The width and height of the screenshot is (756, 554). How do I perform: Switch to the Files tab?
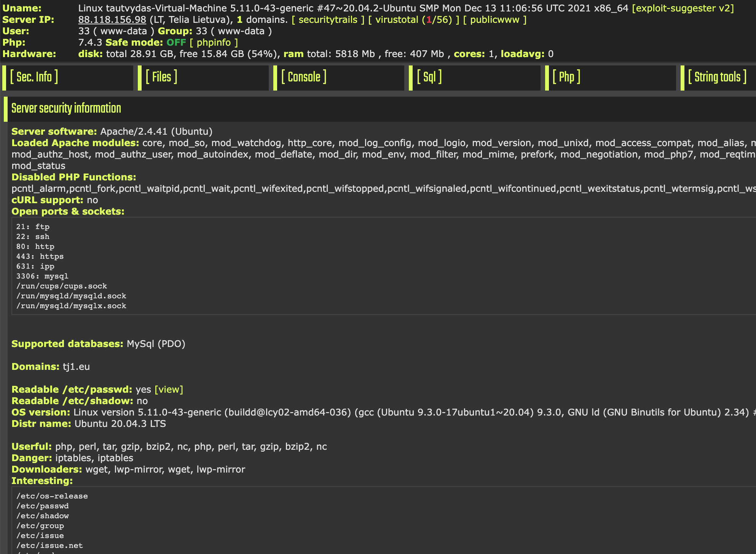[x=161, y=77]
